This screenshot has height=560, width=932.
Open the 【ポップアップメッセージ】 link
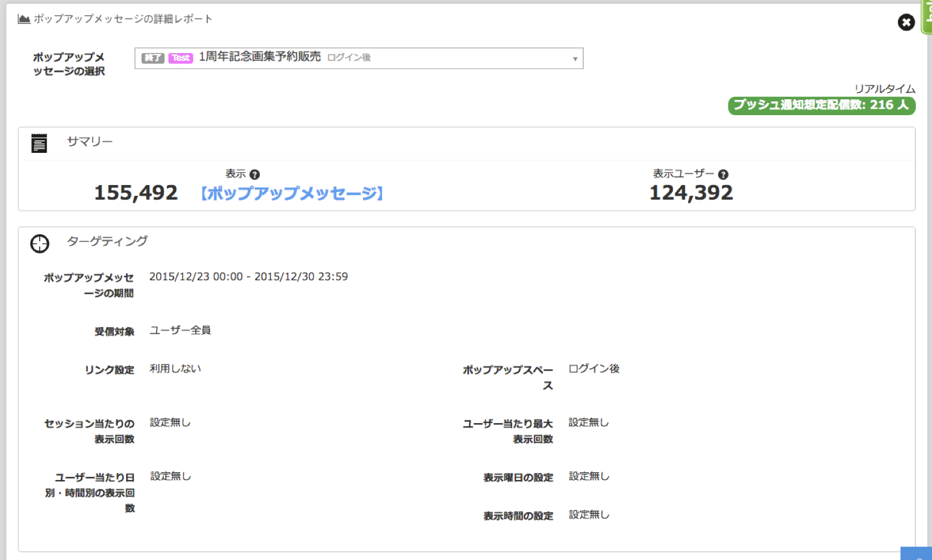click(292, 193)
